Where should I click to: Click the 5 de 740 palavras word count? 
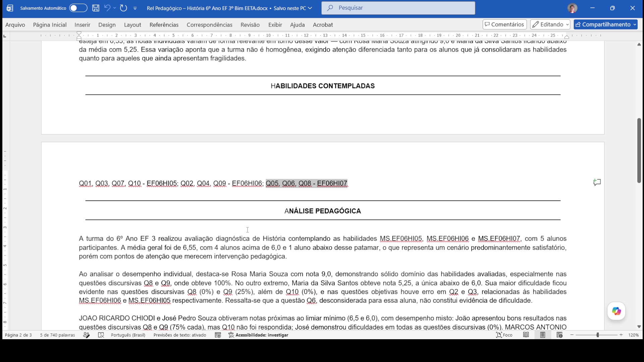57,335
